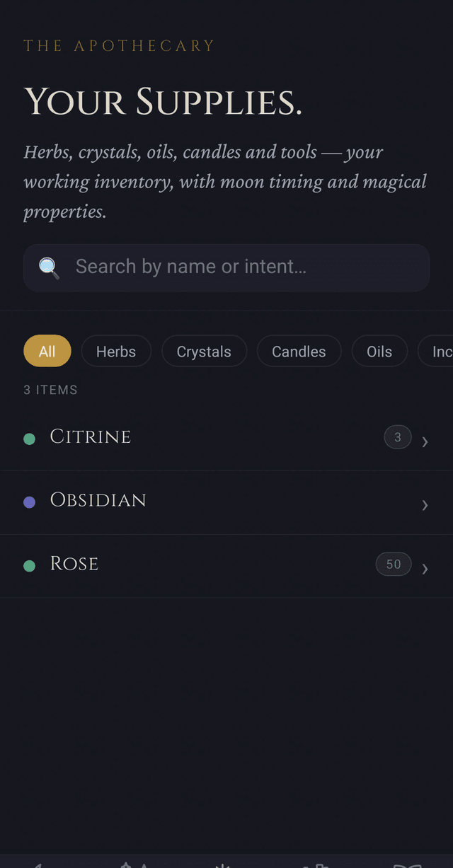Expand the Obsidian row chevron

425,505
